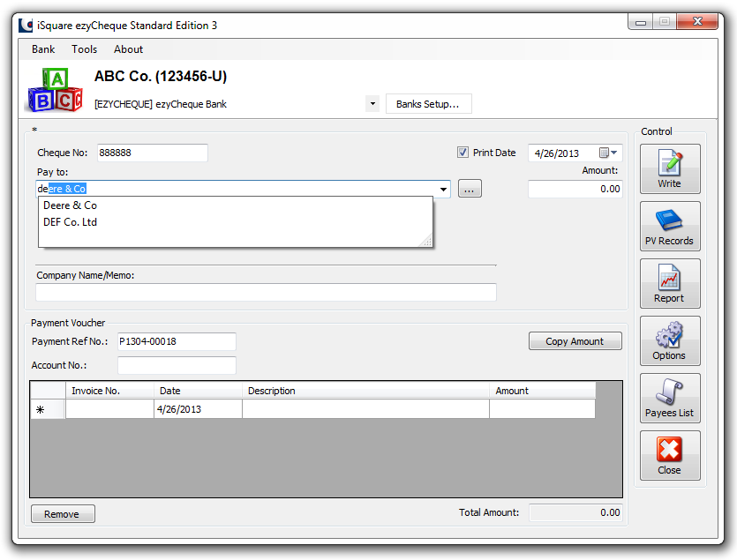Click the 4/26/2013 Print Date text
Image resolution: width=737 pixels, height=560 pixels.
(x=557, y=153)
